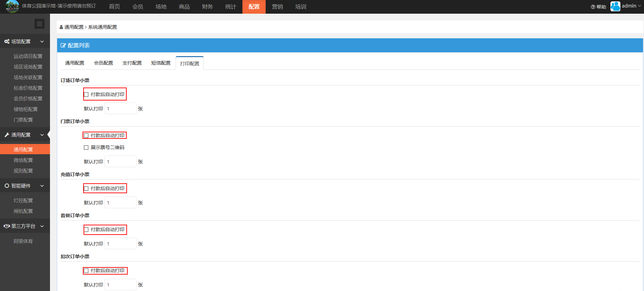Open the 会员 top menu
644x291 pixels.
pyautogui.click(x=138, y=7)
